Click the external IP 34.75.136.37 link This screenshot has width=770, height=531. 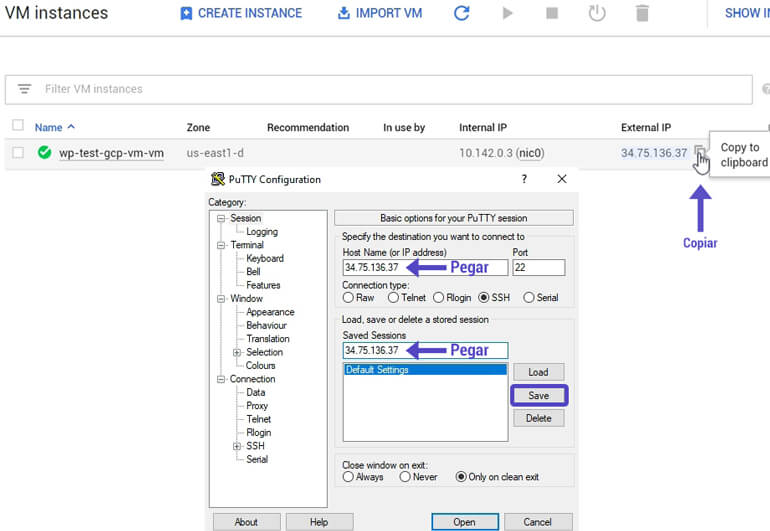pos(654,153)
